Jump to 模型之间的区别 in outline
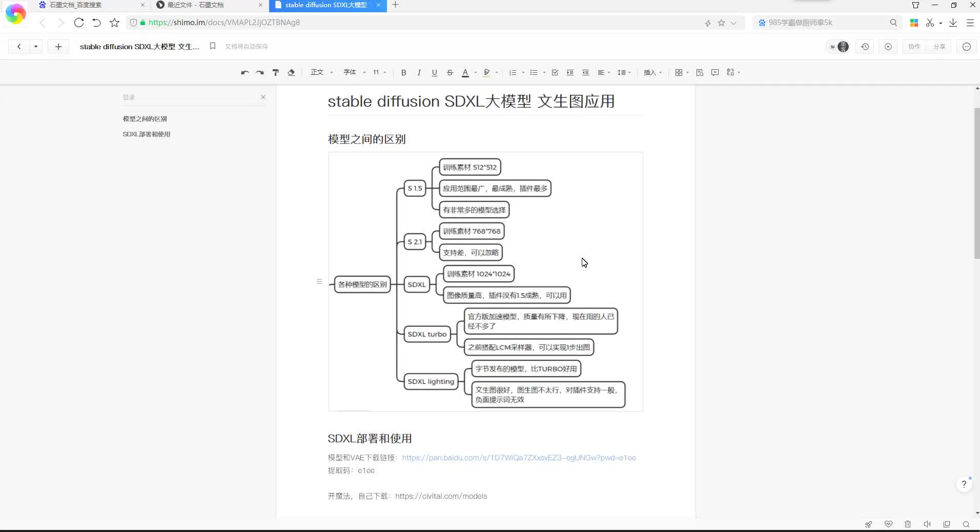 click(x=145, y=118)
